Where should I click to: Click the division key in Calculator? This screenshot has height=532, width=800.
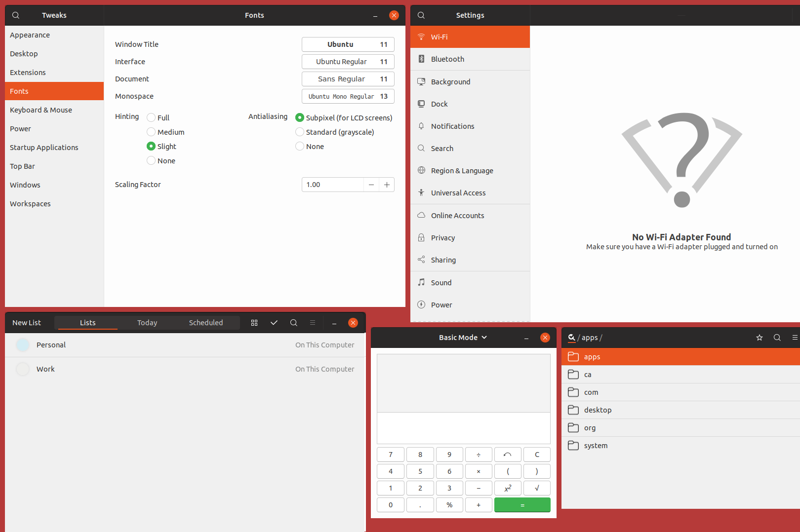(x=479, y=455)
